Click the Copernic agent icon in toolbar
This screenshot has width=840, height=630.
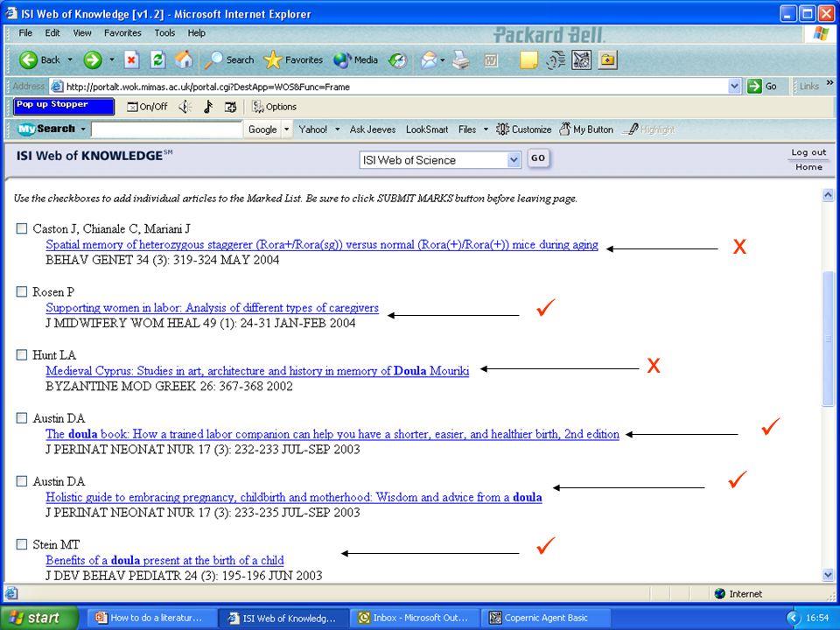point(582,60)
